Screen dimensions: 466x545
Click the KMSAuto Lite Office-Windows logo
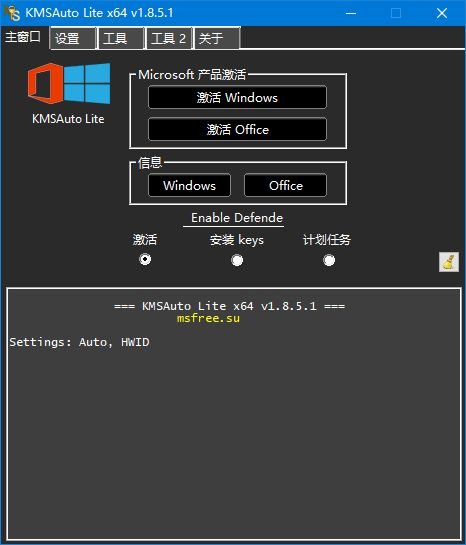69,83
